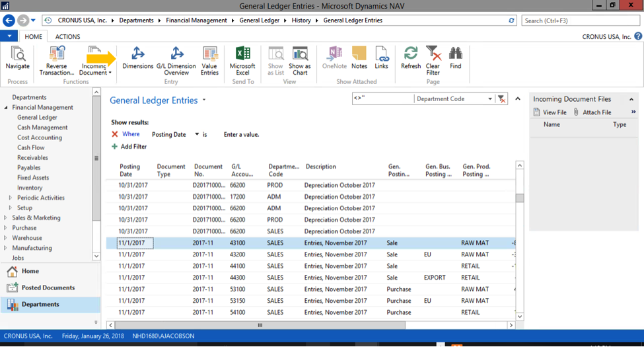Open Cash Management in navigation tree
This screenshot has height=347, width=644.
tap(42, 128)
